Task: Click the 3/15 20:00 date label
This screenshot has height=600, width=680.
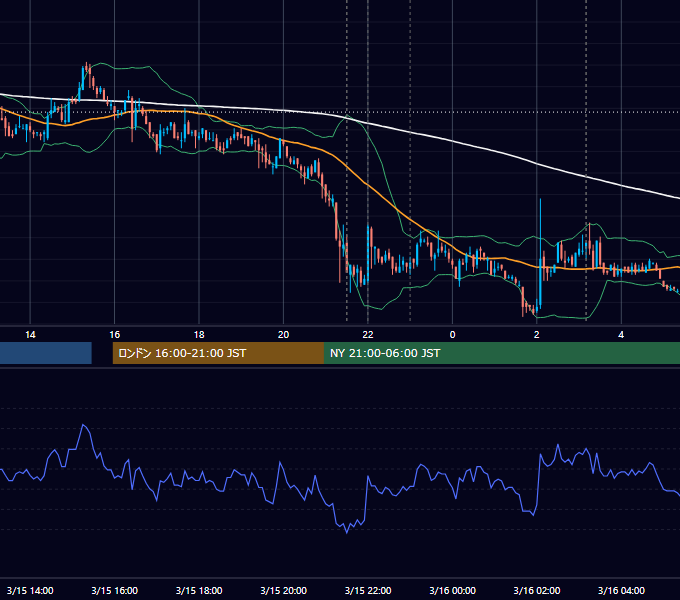Action: click(x=284, y=590)
